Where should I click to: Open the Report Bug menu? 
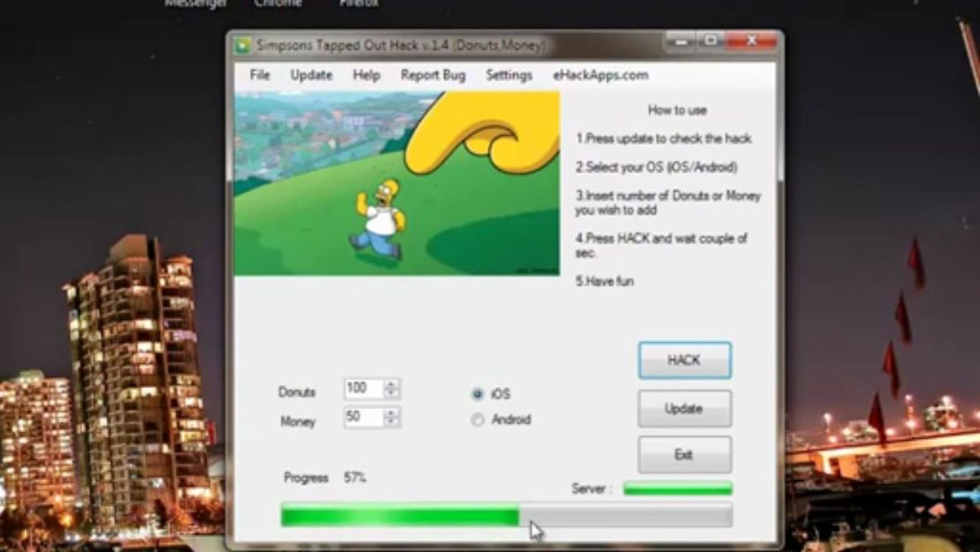pos(433,75)
